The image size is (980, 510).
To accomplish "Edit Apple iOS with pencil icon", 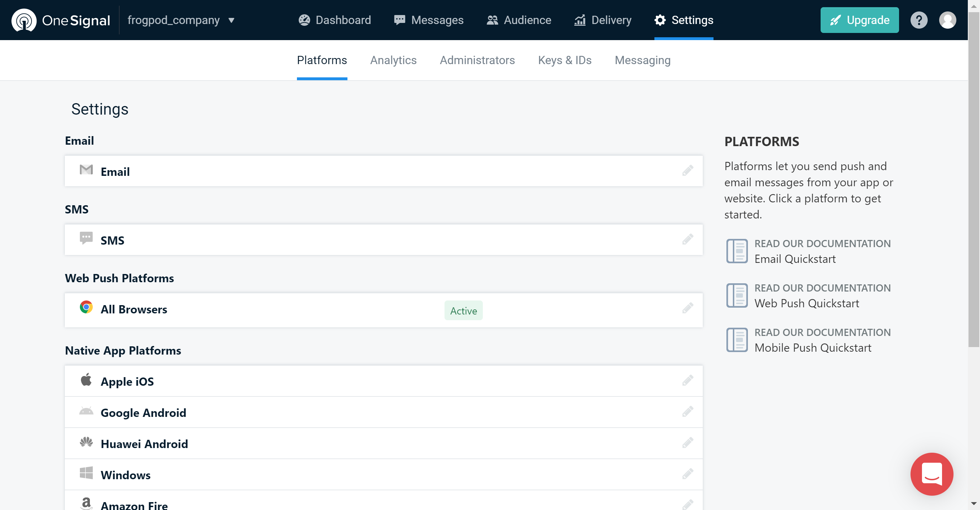I will (x=687, y=381).
